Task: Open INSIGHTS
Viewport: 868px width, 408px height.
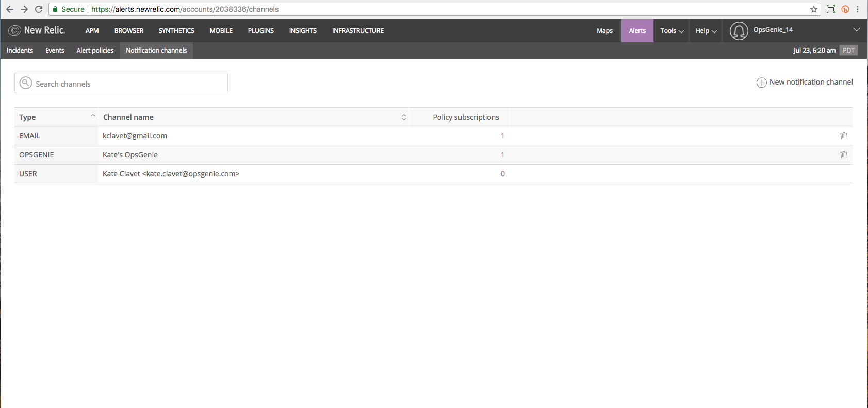Action: pos(303,31)
